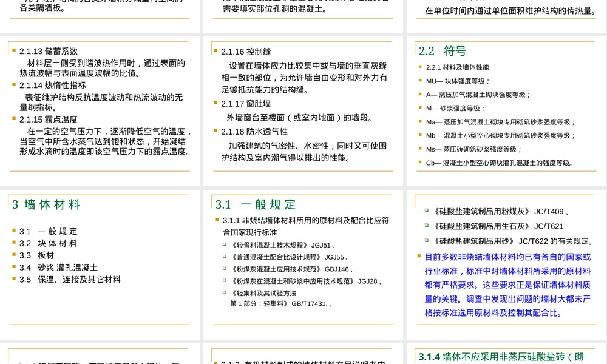Click the line 2.2.1 材料及墙体性能
The image size is (607, 364).
click(457, 67)
